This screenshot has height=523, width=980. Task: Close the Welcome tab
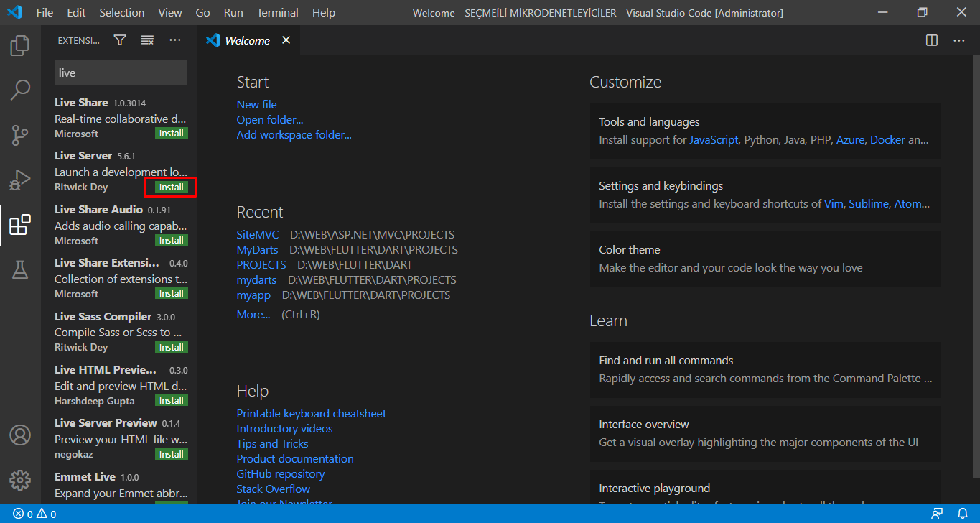coord(286,40)
